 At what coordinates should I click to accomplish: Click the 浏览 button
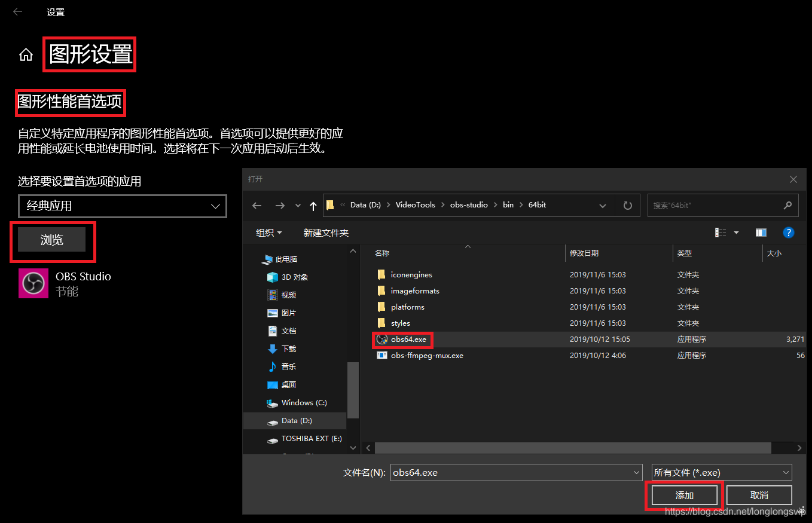click(x=52, y=239)
